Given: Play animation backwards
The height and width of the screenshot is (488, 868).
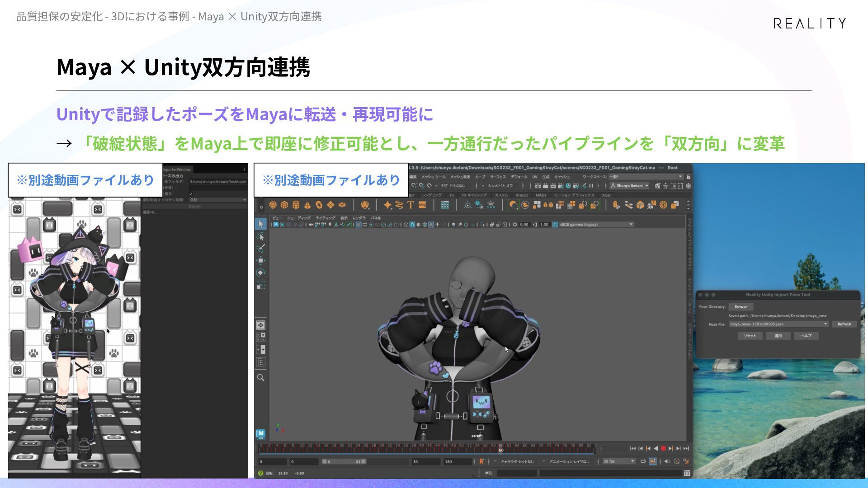Looking at the screenshot, I should [656, 449].
